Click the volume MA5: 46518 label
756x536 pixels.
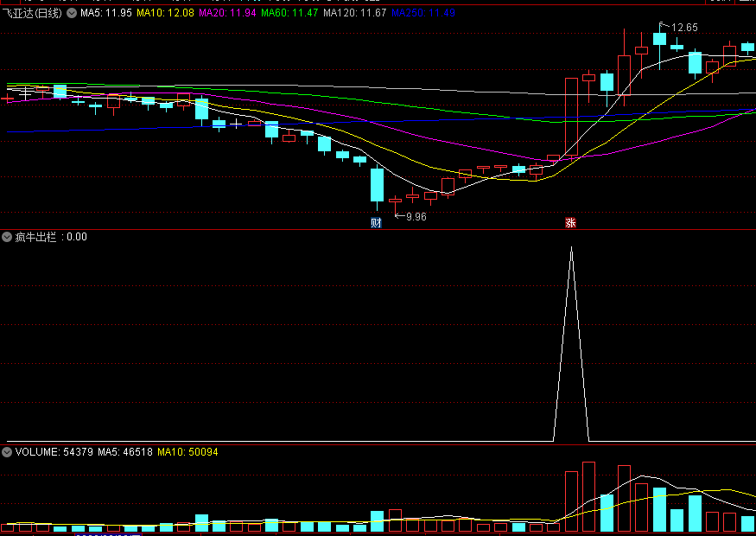coord(125,452)
